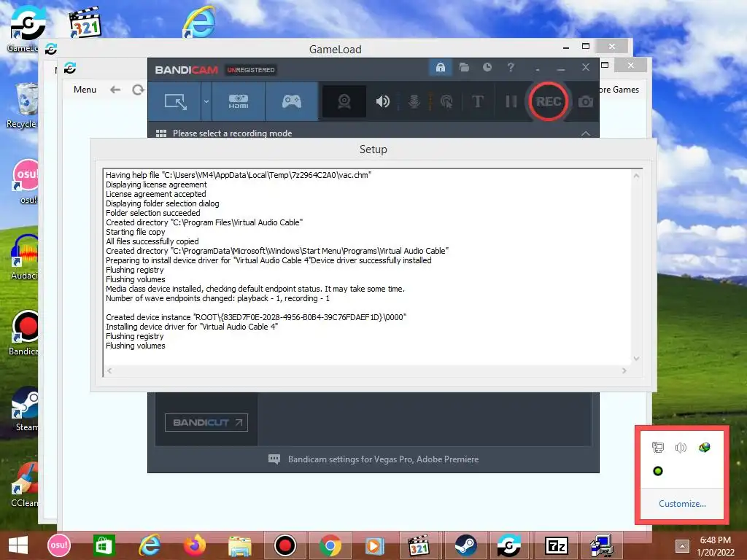The image size is (747, 560).
Task: Toggle the Bandicam text overlay tool
Action: coord(477,101)
